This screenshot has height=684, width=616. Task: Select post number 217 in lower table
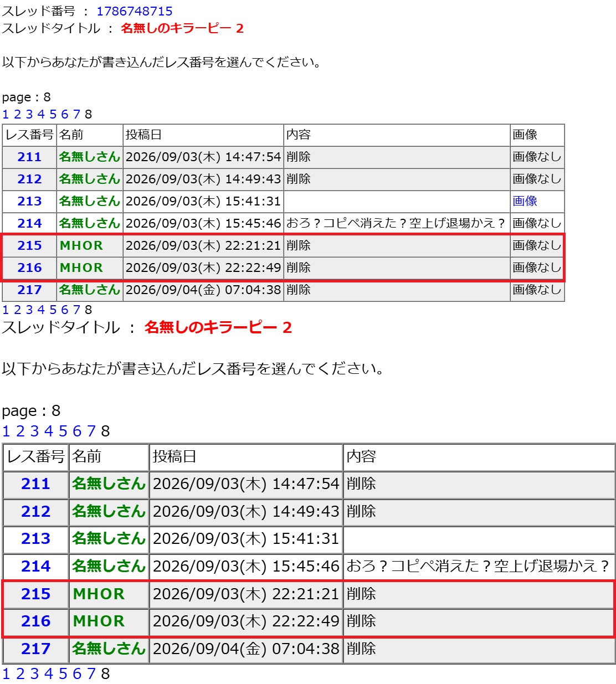35,649
